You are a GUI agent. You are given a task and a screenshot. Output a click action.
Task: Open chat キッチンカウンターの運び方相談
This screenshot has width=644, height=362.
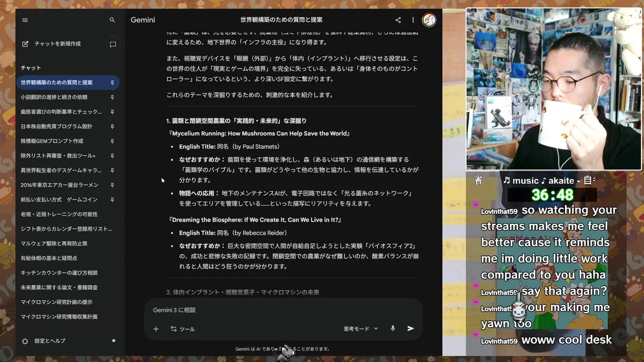[67, 273]
